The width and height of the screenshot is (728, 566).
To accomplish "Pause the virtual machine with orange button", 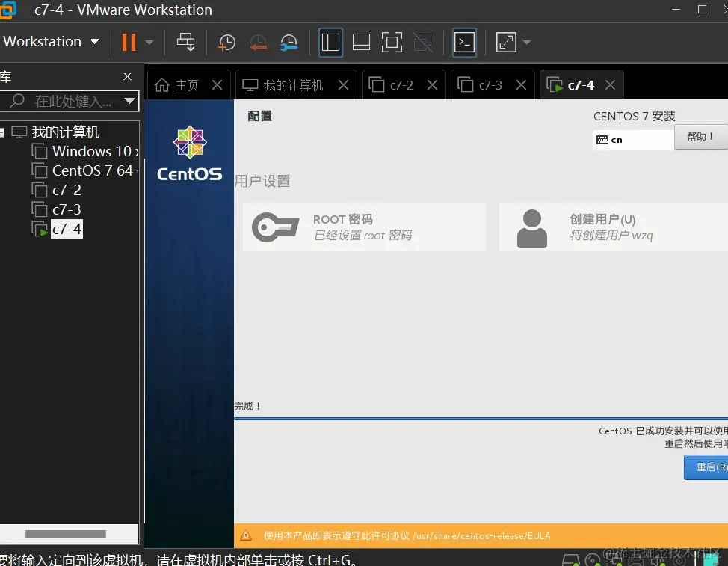I will point(129,43).
